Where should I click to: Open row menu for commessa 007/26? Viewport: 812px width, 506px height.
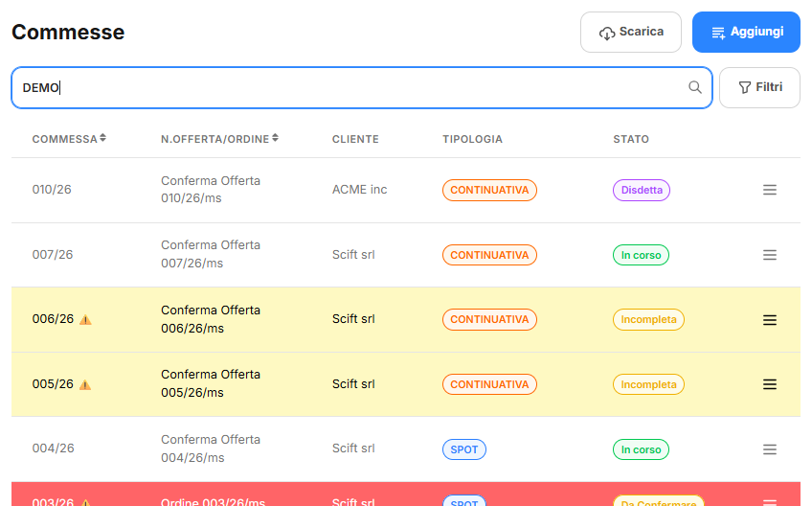(x=769, y=255)
